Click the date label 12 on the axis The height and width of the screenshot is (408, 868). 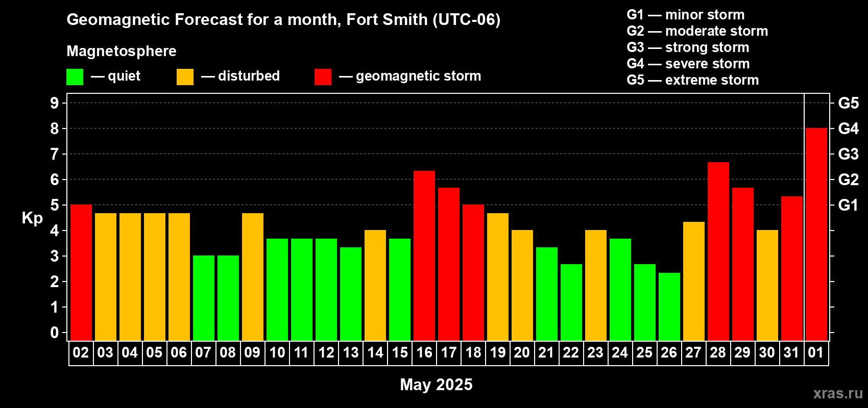click(326, 352)
